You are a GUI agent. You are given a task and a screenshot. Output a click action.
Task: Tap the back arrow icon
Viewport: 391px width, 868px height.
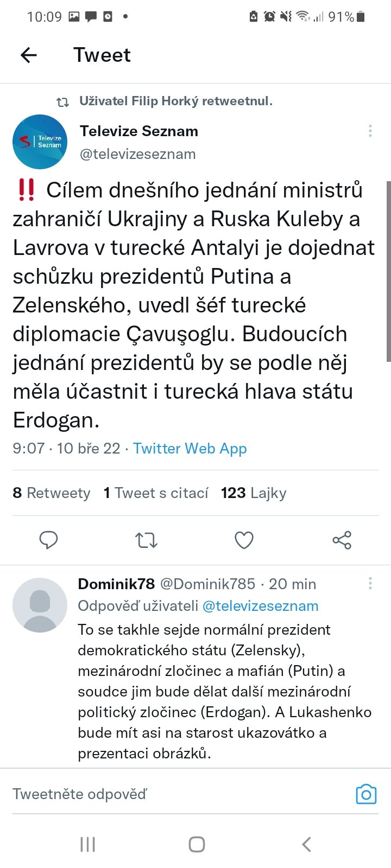pyautogui.click(x=29, y=55)
